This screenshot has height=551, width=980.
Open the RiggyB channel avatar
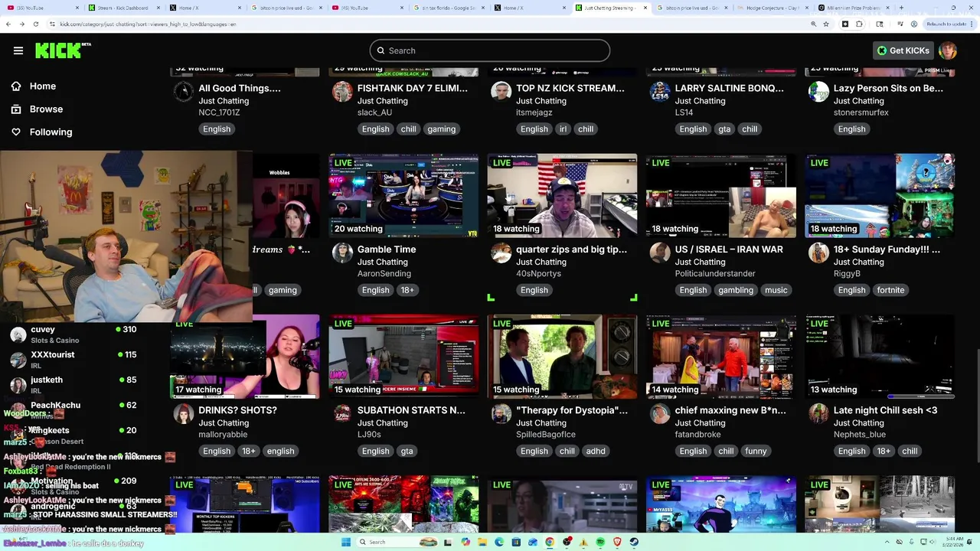(x=818, y=253)
